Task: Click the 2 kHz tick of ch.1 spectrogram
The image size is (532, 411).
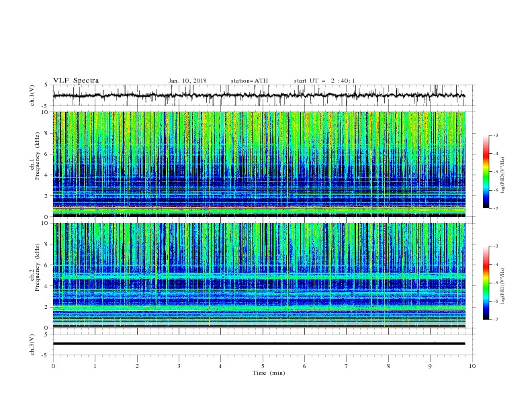Action: tap(48, 196)
